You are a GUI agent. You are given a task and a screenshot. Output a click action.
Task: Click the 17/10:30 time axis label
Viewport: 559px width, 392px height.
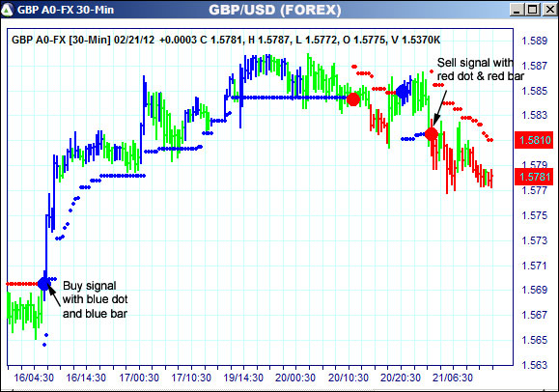coord(191,378)
